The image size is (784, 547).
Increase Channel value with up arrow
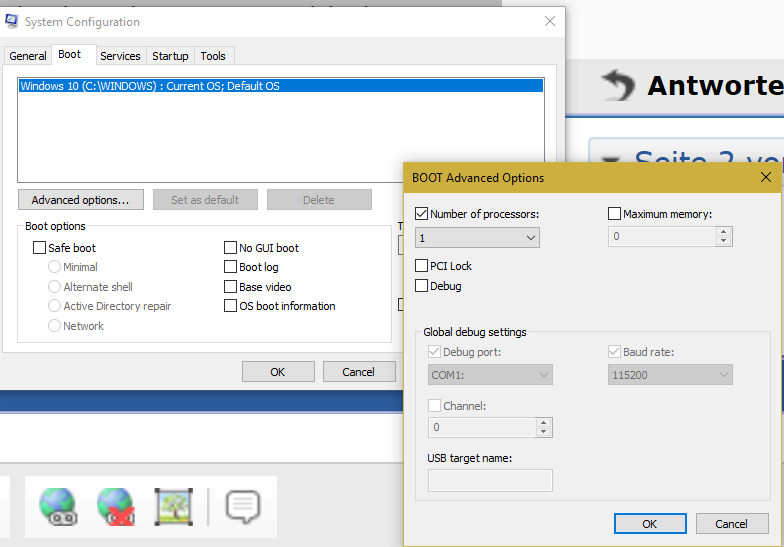coord(544,423)
